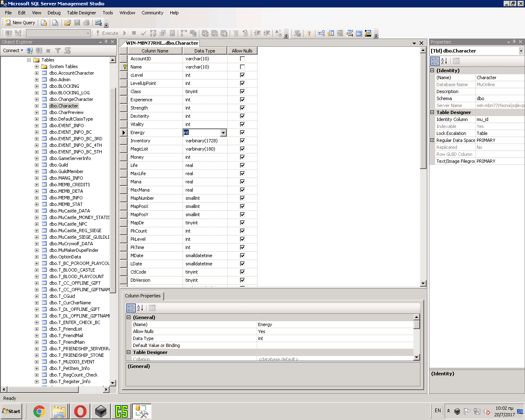Click the Manage Indexes and Keys icon
Screen dimensions: 525x420
click(x=331, y=33)
